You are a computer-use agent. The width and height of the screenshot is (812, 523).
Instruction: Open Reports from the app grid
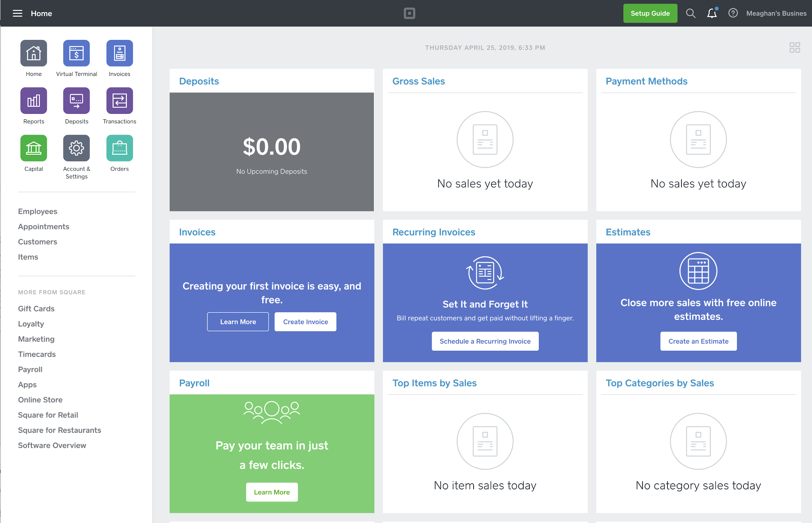[x=33, y=101]
